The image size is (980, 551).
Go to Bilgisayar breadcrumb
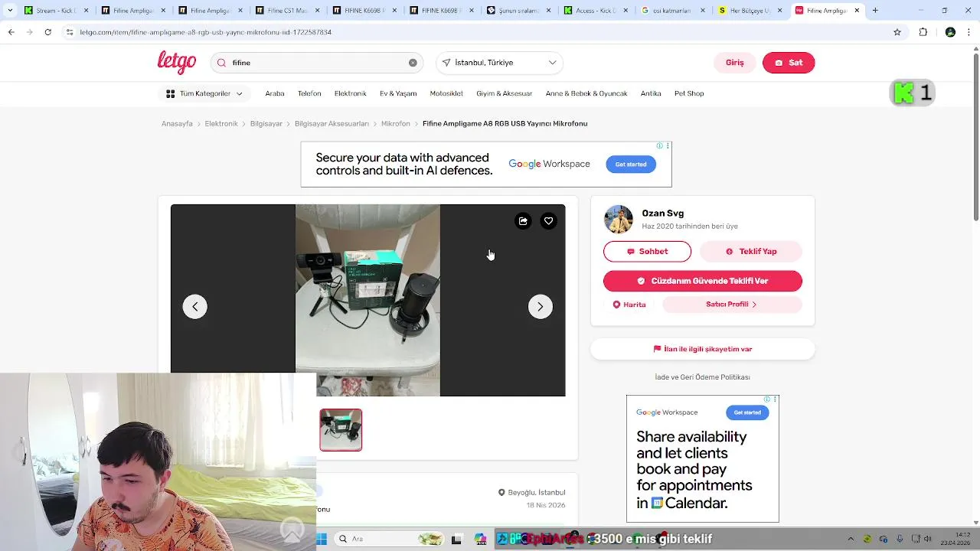(x=266, y=123)
